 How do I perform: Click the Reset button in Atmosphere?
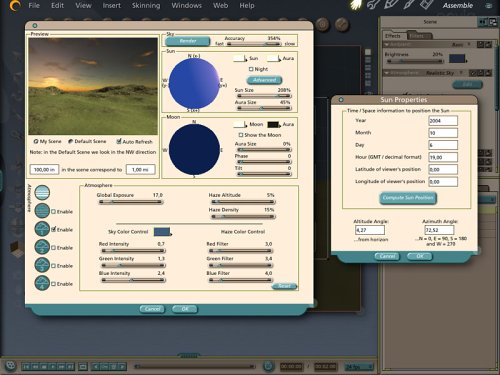click(284, 286)
